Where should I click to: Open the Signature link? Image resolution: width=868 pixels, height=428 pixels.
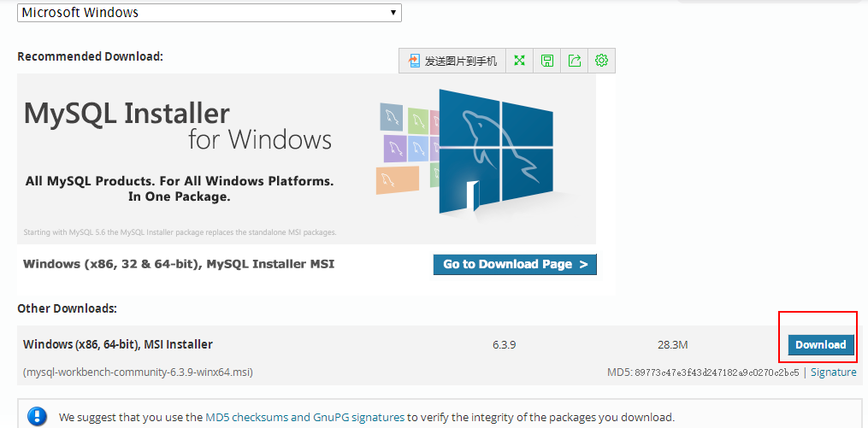tap(834, 372)
